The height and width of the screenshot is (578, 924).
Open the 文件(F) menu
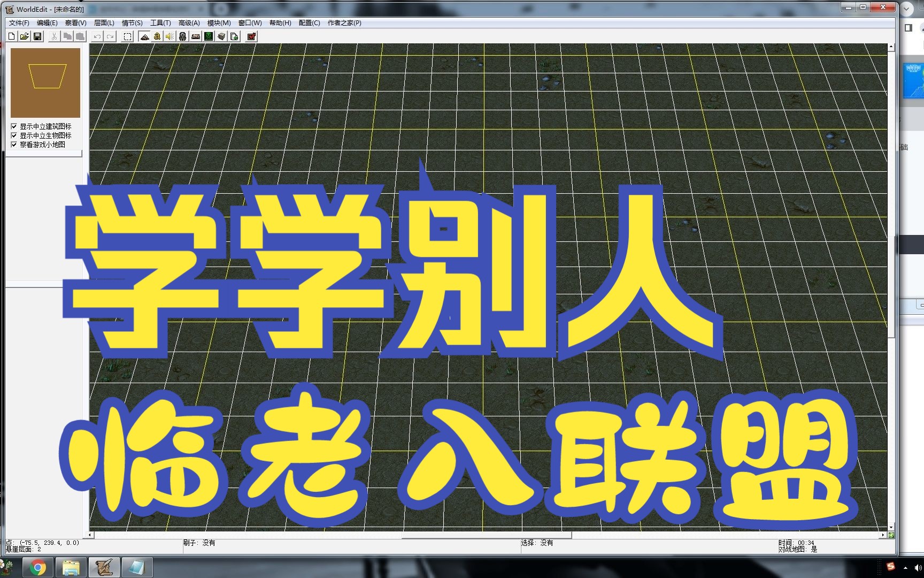pos(19,23)
